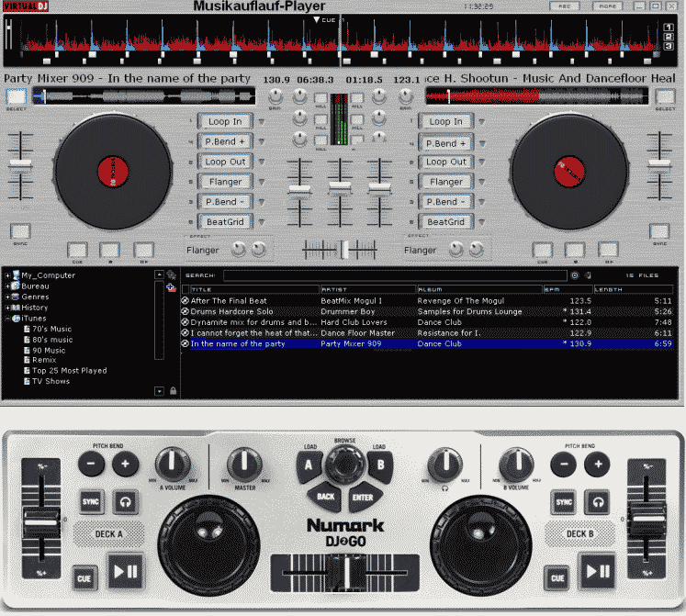This screenshot has width=686, height=616.
Task: Toggle headphone cue on Numark Deck A
Action: pyautogui.click(x=126, y=502)
